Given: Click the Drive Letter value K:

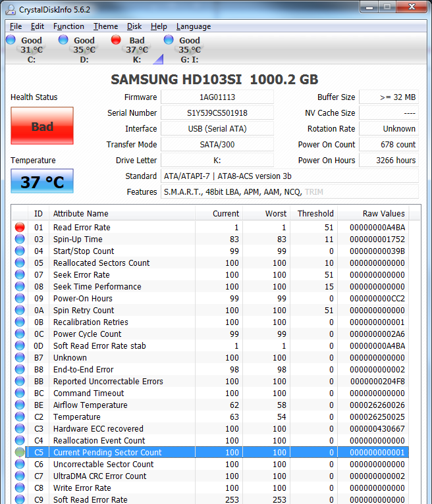Looking at the screenshot, I should [x=217, y=160].
